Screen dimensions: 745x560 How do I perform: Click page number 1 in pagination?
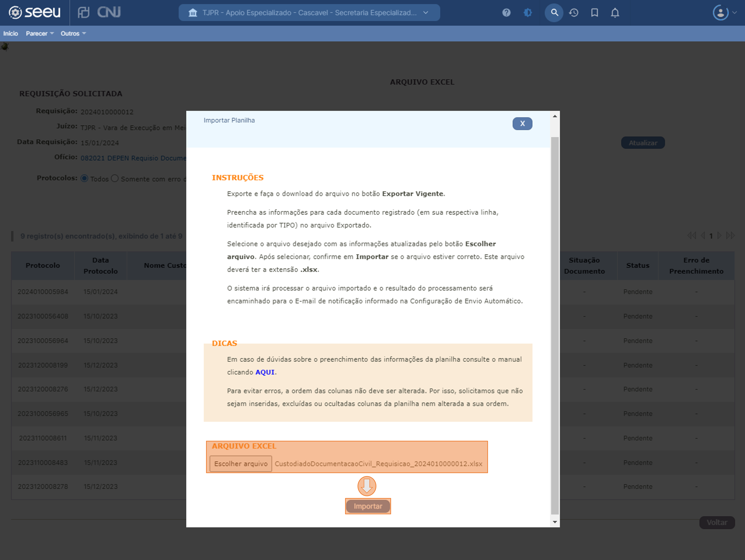711,236
